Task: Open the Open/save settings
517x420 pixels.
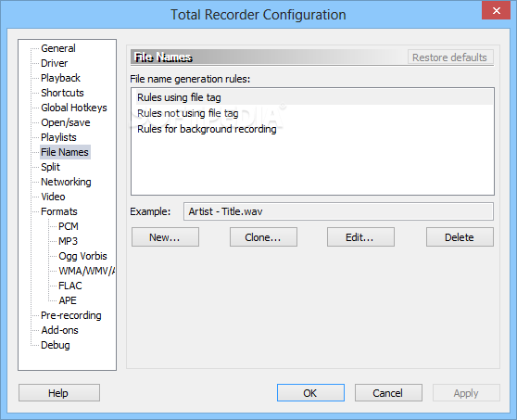Action: point(65,122)
